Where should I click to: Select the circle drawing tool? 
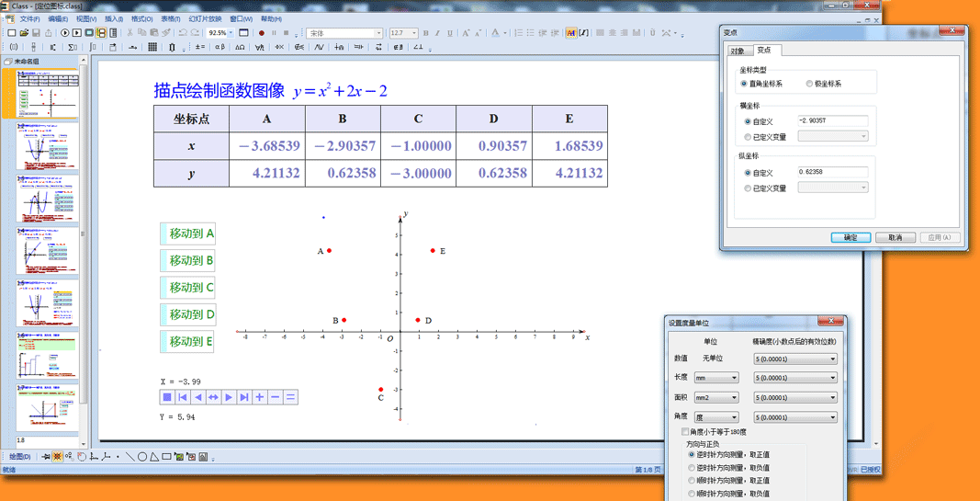(142, 457)
